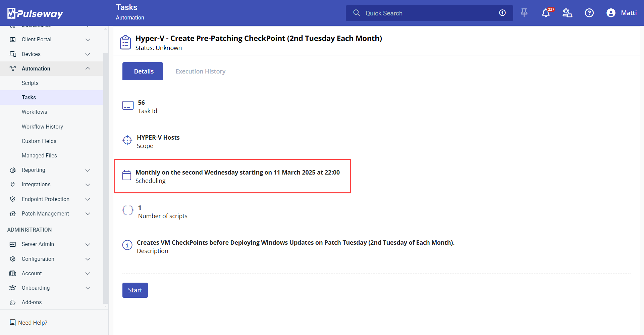Collapse the Automation section chevron
Viewport: 644px width, 335px height.
click(x=88, y=68)
